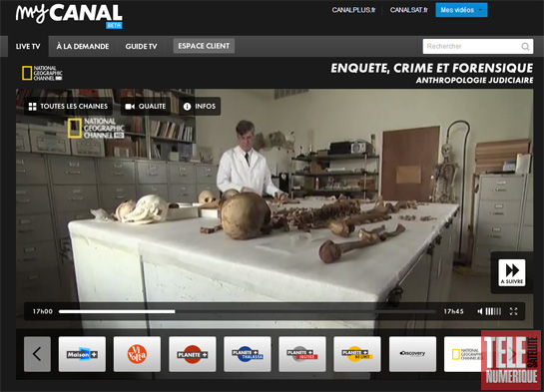Select the Planète+ channel
The width and height of the screenshot is (544, 392).
[193, 354]
